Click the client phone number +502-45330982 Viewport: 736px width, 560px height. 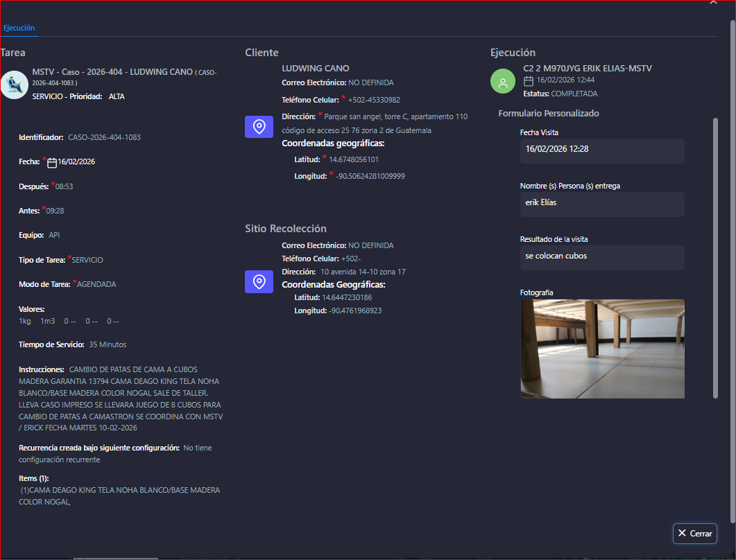point(374,100)
